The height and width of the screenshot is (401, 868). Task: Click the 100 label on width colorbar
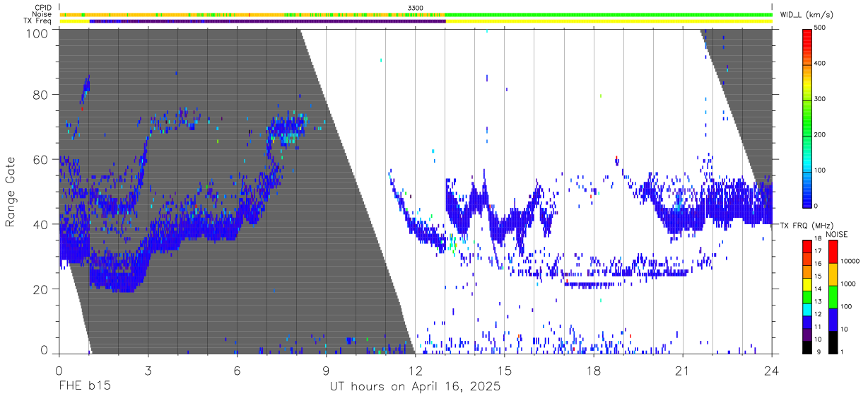pos(820,170)
